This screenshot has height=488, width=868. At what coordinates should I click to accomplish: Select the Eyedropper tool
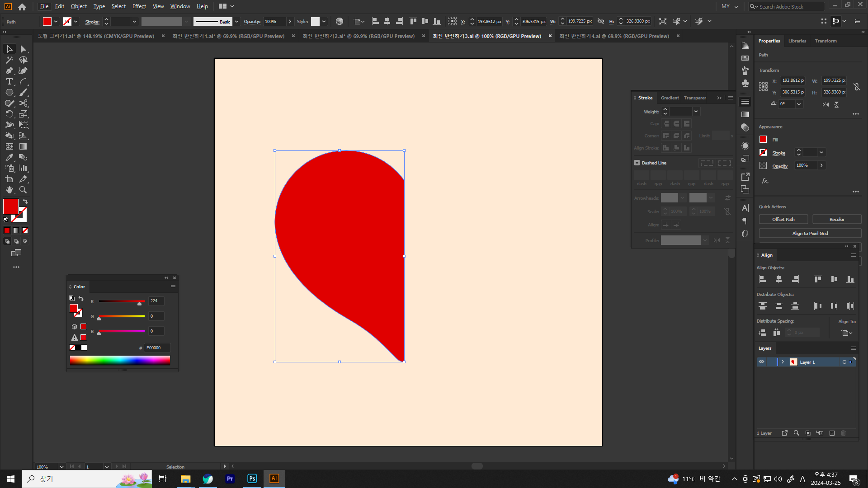click(9, 157)
